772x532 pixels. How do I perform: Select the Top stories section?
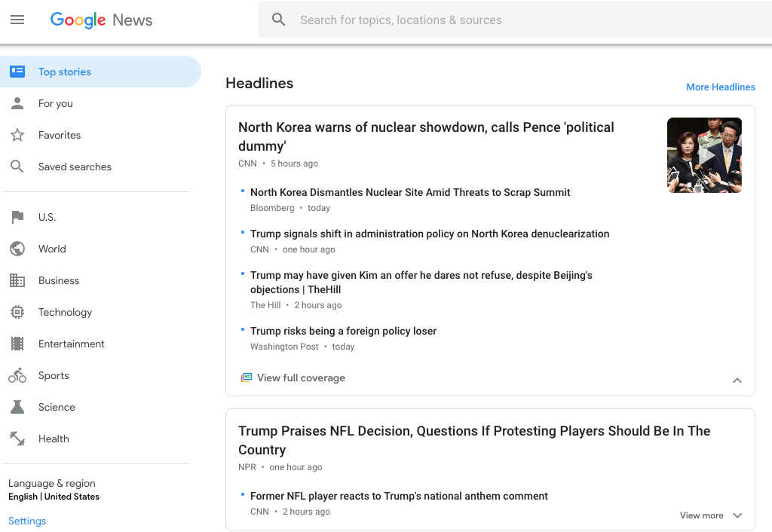(x=100, y=72)
